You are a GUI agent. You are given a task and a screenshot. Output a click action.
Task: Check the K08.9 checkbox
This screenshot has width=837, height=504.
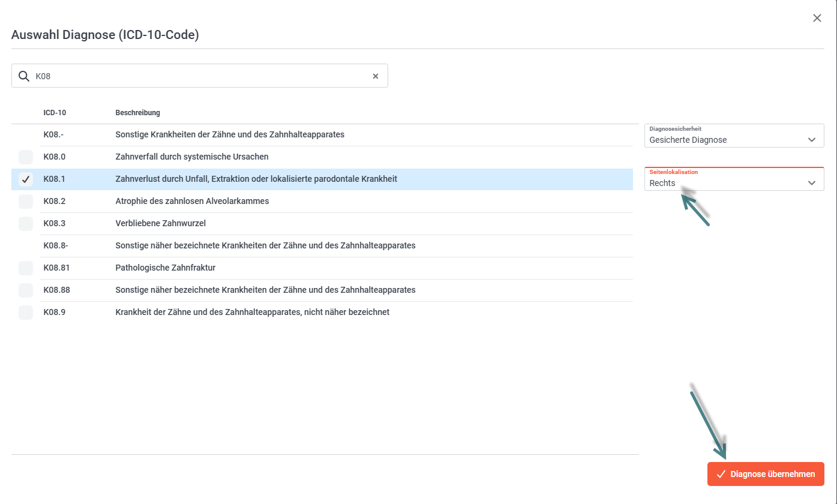pyautogui.click(x=26, y=313)
